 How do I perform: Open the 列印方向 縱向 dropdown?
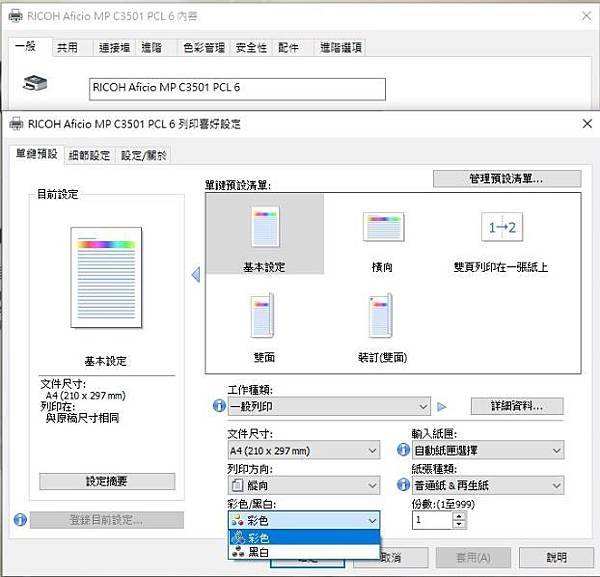pyautogui.click(x=304, y=486)
